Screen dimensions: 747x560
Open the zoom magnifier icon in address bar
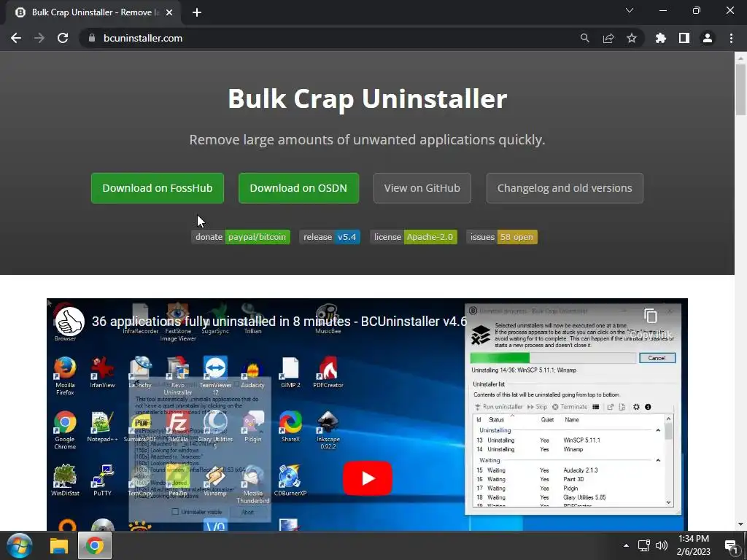[584, 38]
